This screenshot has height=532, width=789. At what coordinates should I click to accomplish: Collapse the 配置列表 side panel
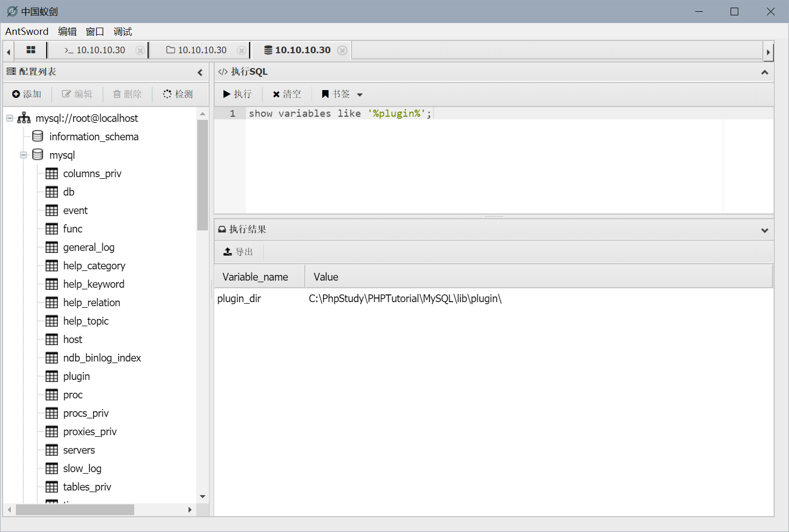pyautogui.click(x=200, y=72)
